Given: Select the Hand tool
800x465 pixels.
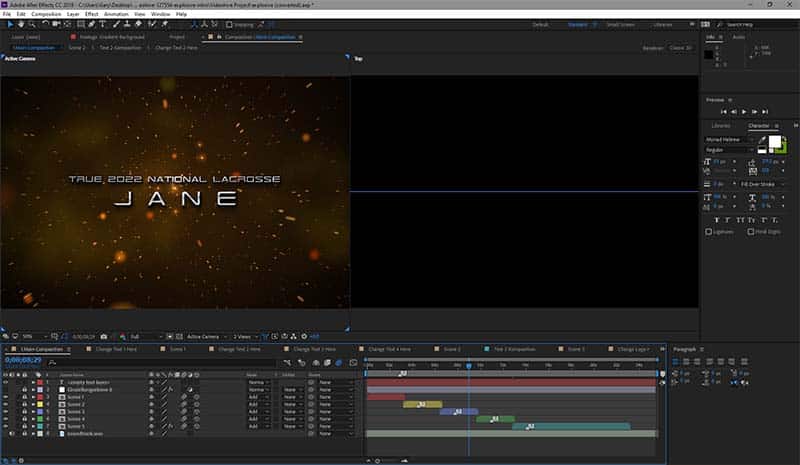Looking at the screenshot, I should (x=20, y=24).
